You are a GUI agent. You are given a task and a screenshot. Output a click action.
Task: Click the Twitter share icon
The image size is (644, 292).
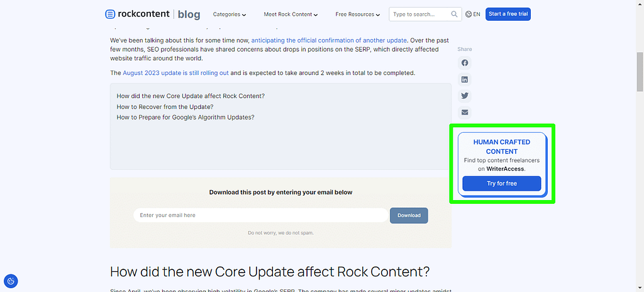pyautogui.click(x=465, y=96)
